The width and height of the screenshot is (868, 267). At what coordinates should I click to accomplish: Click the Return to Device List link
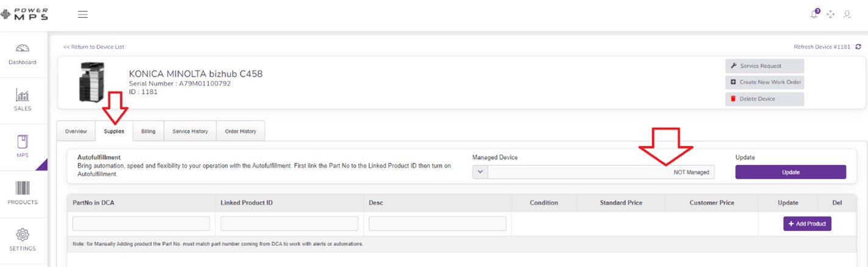(94, 47)
